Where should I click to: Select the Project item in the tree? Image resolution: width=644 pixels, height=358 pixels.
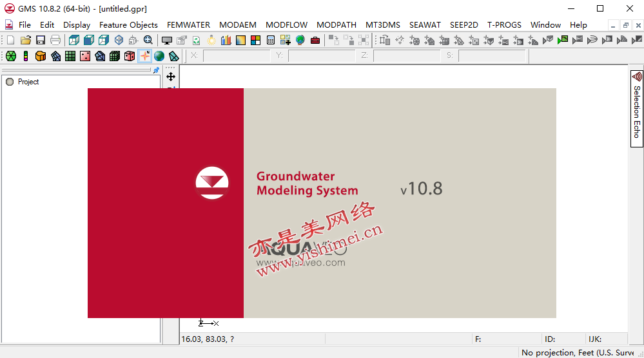click(x=28, y=82)
